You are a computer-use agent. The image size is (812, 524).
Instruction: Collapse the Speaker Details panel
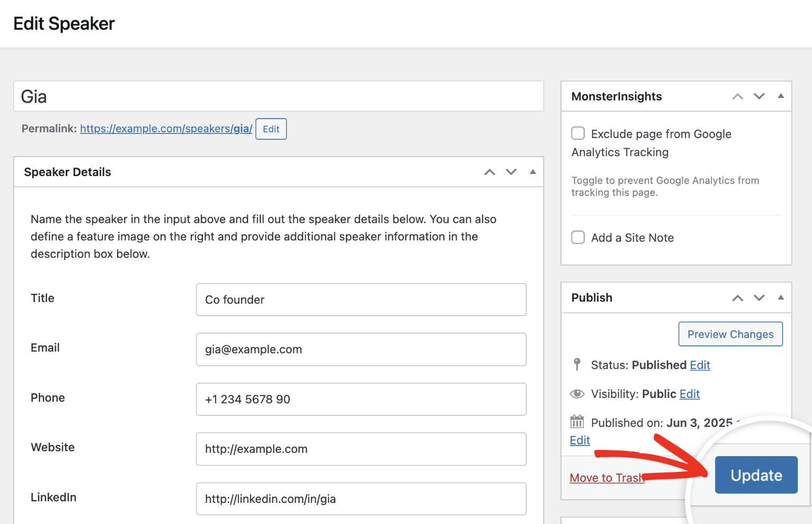[533, 172]
